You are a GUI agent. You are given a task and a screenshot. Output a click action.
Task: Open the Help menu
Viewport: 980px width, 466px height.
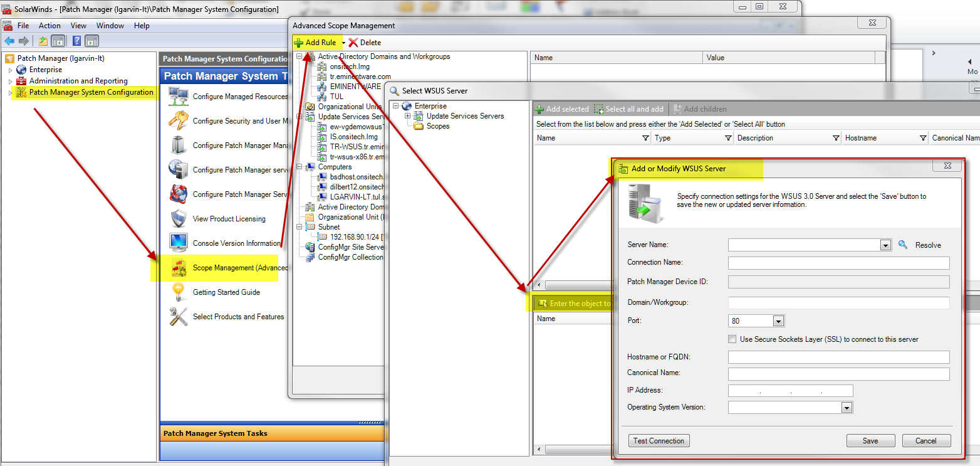142,26
